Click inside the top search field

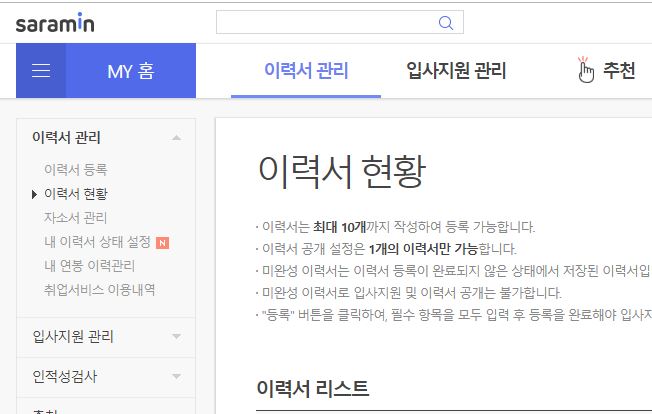tap(340, 22)
